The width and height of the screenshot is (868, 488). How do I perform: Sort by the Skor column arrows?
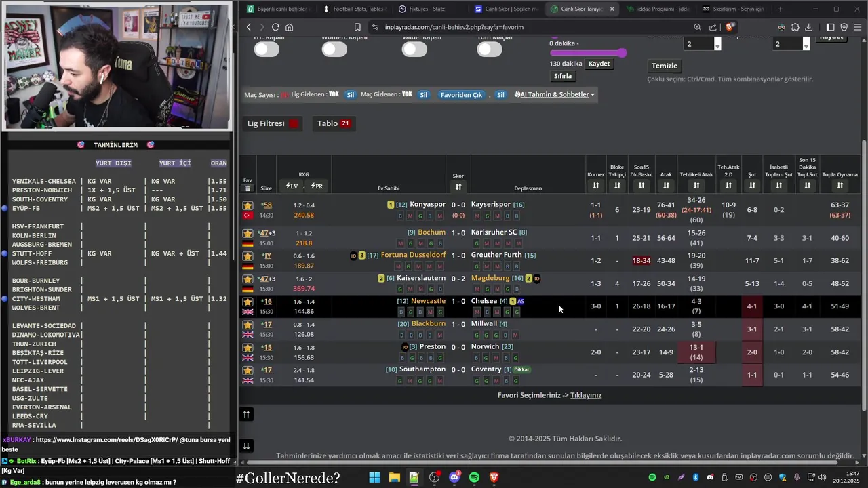pos(458,187)
